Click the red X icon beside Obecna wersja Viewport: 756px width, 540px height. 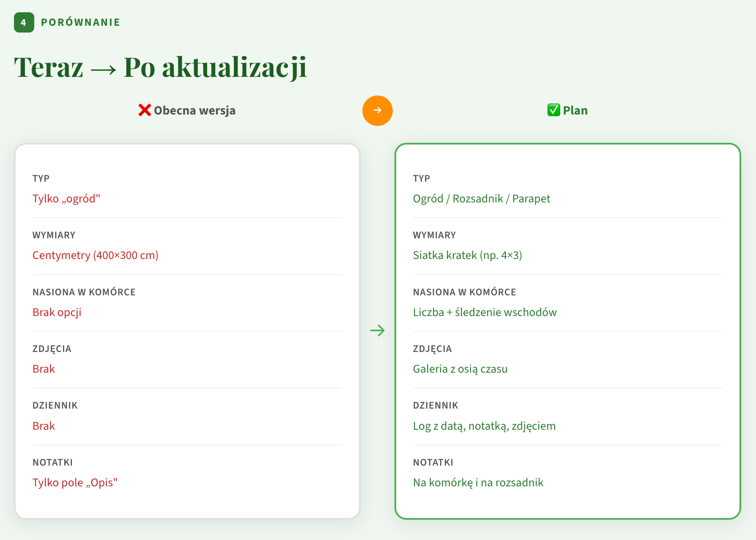[x=145, y=110]
